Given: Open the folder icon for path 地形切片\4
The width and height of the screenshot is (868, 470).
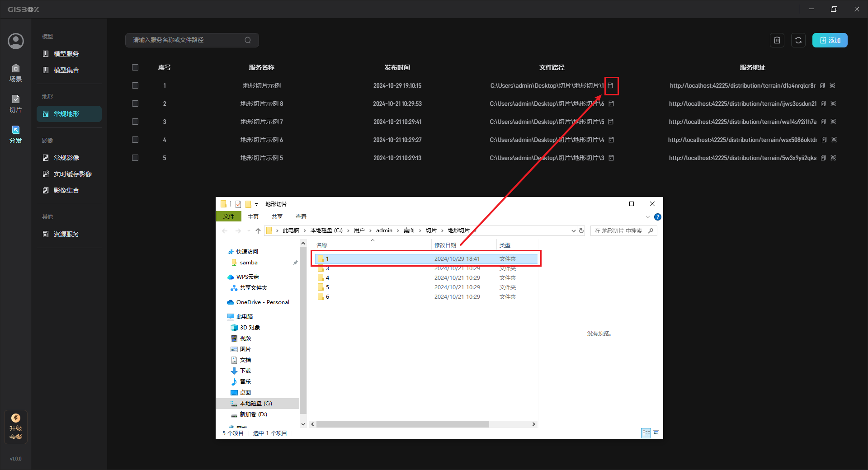Looking at the screenshot, I should (x=611, y=140).
